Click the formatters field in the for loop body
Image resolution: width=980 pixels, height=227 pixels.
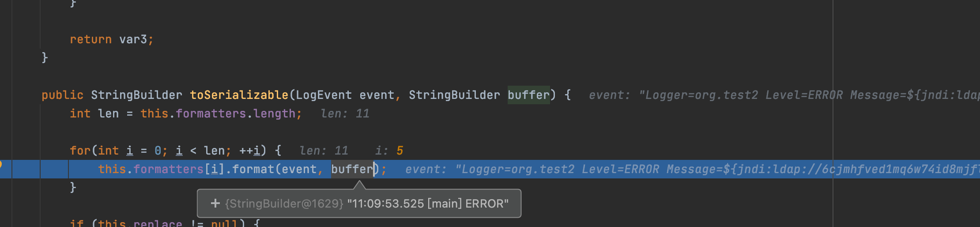[168, 169]
